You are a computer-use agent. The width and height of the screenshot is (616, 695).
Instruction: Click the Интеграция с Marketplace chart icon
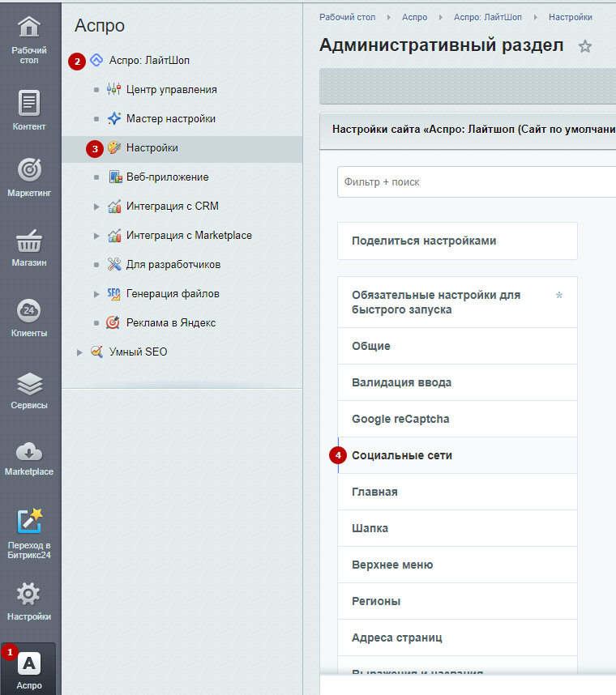point(114,236)
